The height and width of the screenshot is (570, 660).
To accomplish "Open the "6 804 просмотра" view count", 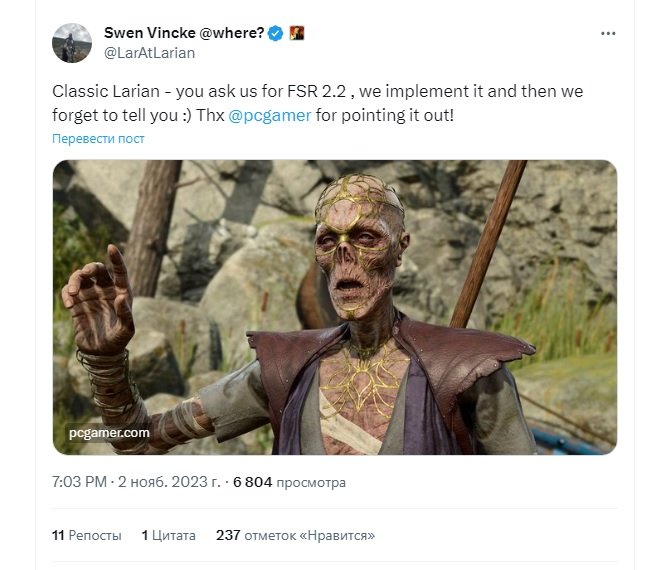I will (x=289, y=482).
